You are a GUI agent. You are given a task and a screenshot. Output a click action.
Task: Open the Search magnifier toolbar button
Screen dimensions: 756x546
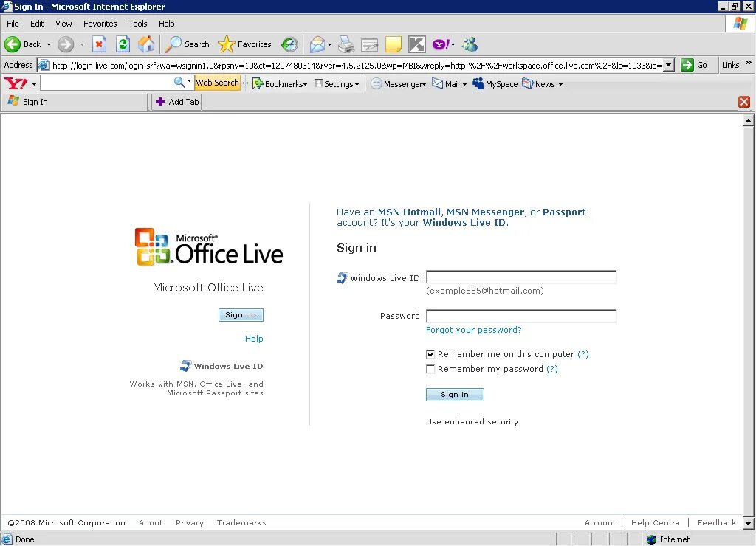click(x=187, y=44)
